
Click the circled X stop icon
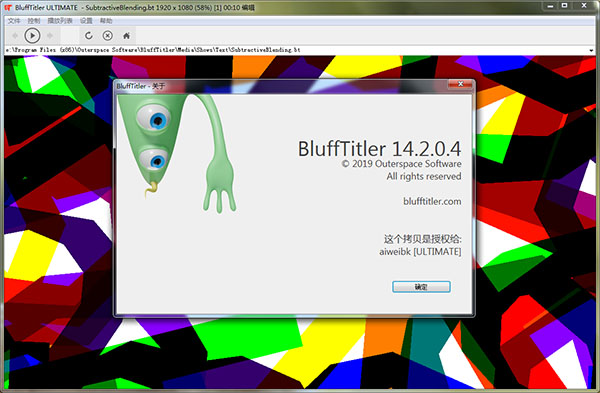[108, 36]
